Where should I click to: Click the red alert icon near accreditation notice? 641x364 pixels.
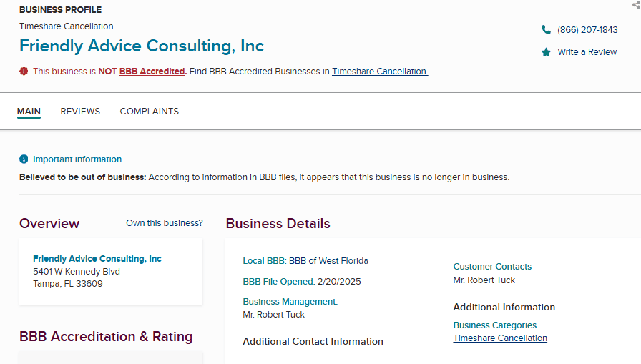24,71
